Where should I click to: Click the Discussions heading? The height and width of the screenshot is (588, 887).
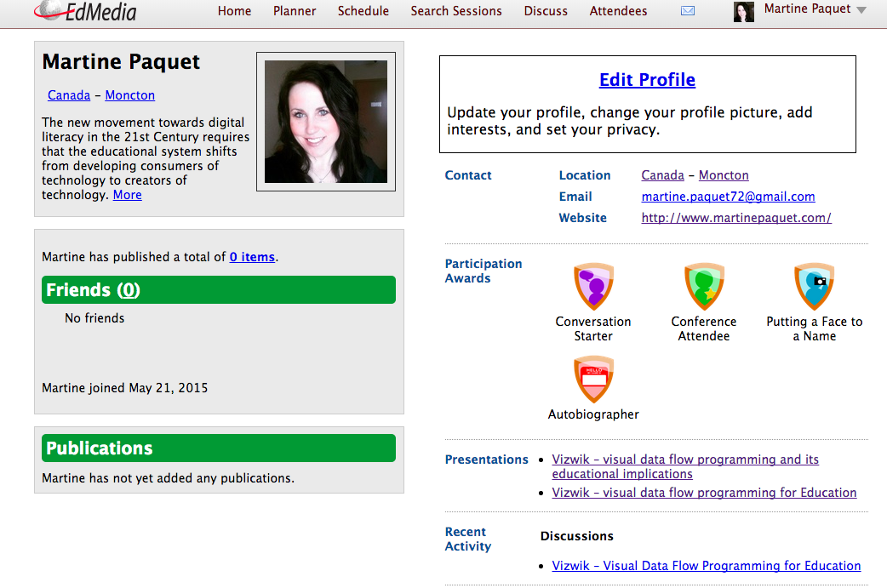coord(576,536)
